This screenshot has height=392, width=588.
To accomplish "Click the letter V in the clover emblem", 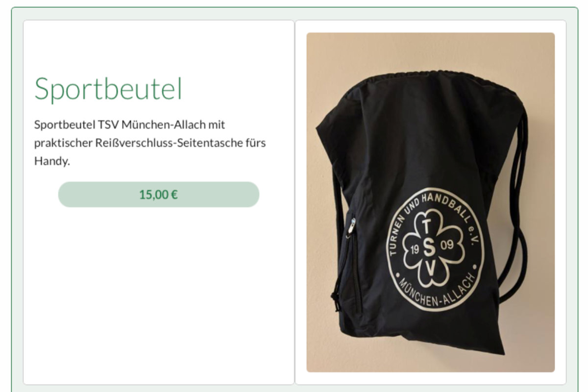I will (x=431, y=269).
